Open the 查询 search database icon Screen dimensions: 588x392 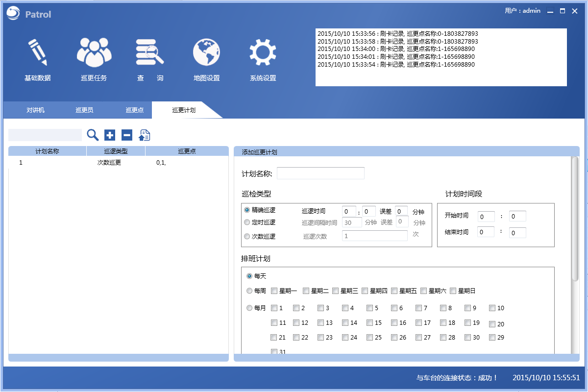pyautogui.click(x=150, y=53)
